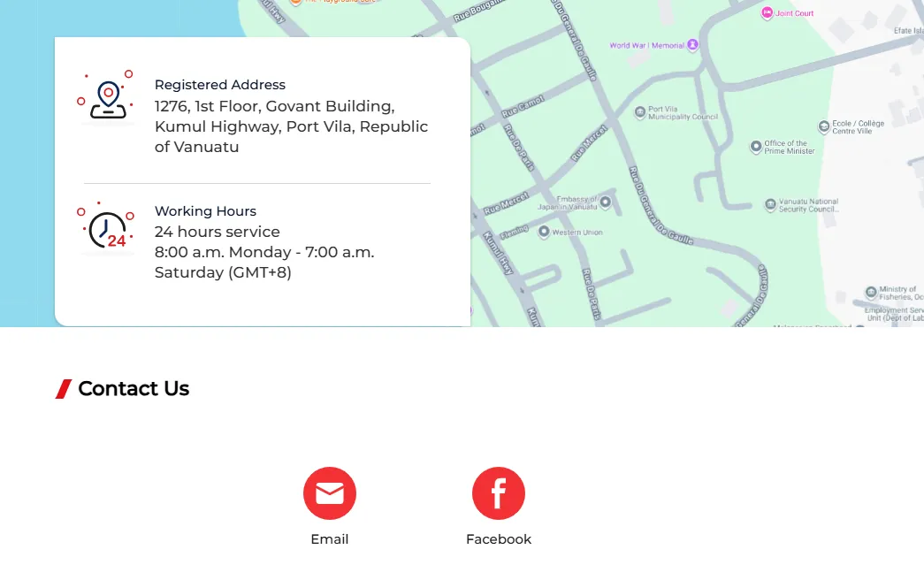Click the Working Hours title
Viewport: 924px width, 580px height.
coord(205,211)
